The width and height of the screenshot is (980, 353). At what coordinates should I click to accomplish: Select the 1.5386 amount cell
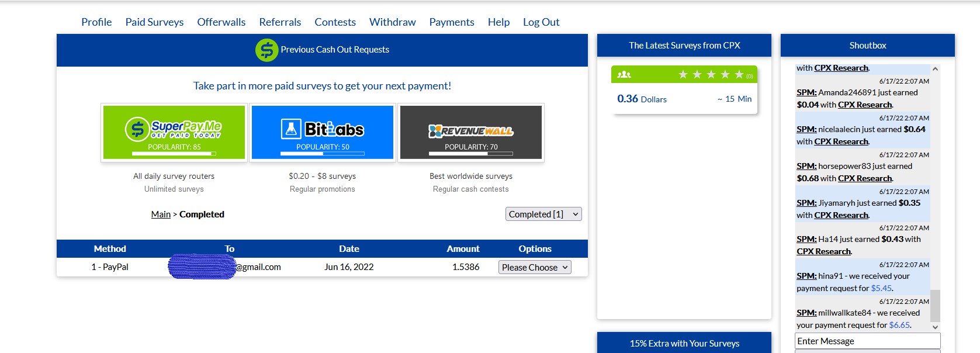point(466,267)
